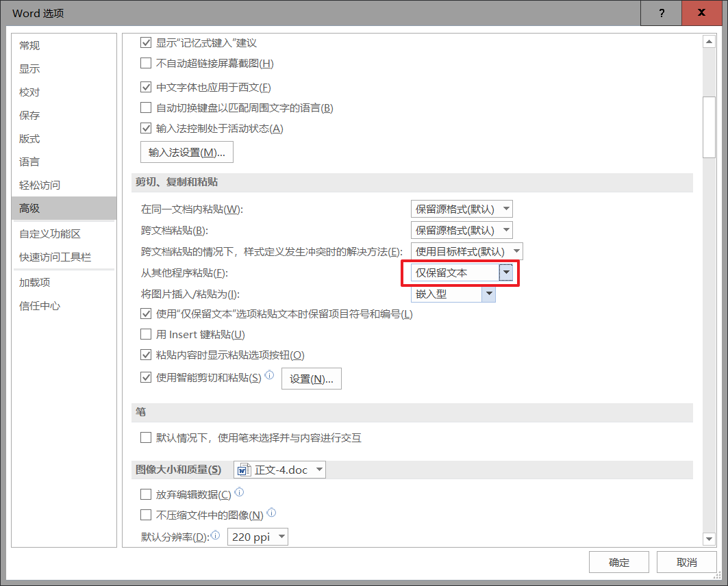728x586 pixels.
Task: Click the scrollbar up arrow
Action: tap(709, 42)
